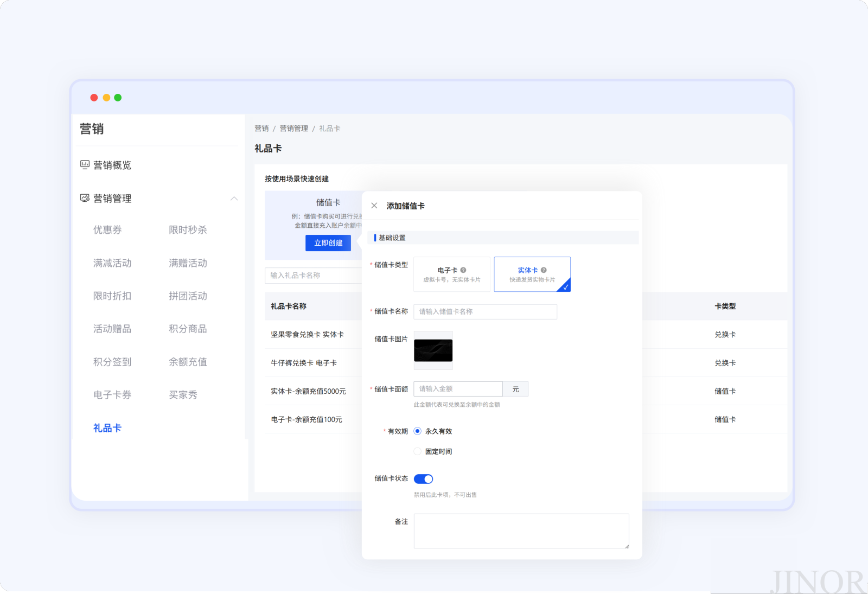Open the 拼团活动 menu item
This screenshot has height=594, width=868.
tap(188, 296)
